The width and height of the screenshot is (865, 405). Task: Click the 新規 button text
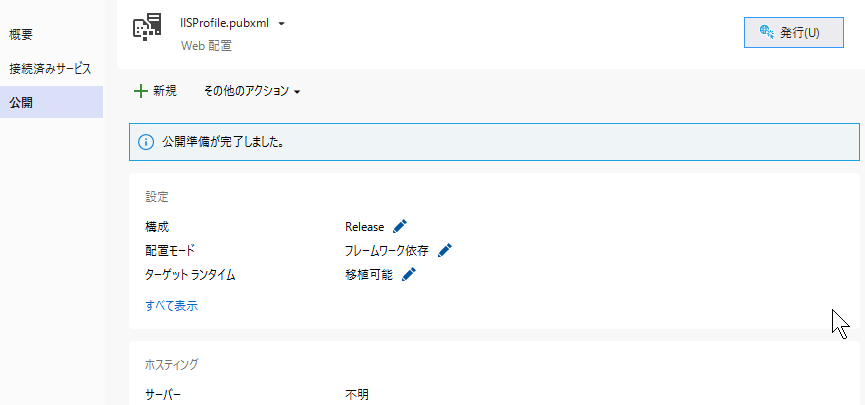point(165,91)
